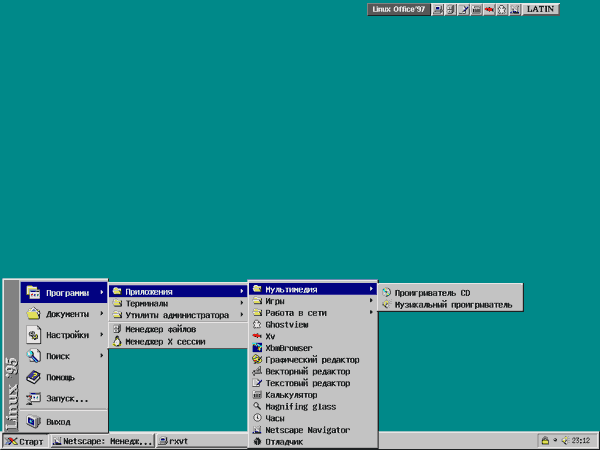This screenshot has height=450, width=600.
Task: Start Графический редактор (graphics editor)
Action: point(312,359)
